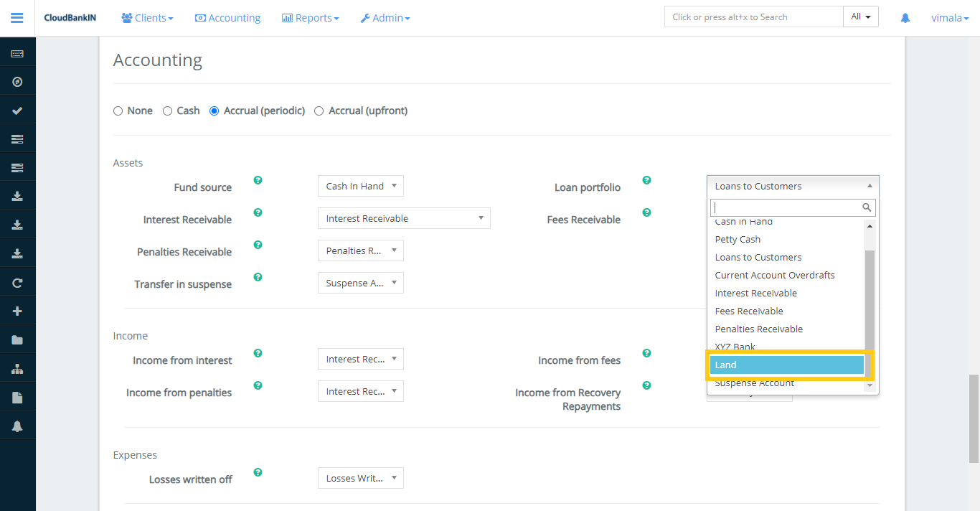Image resolution: width=980 pixels, height=511 pixels.
Task: Open the dashboard compass icon in sidebar
Action: point(17,80)
